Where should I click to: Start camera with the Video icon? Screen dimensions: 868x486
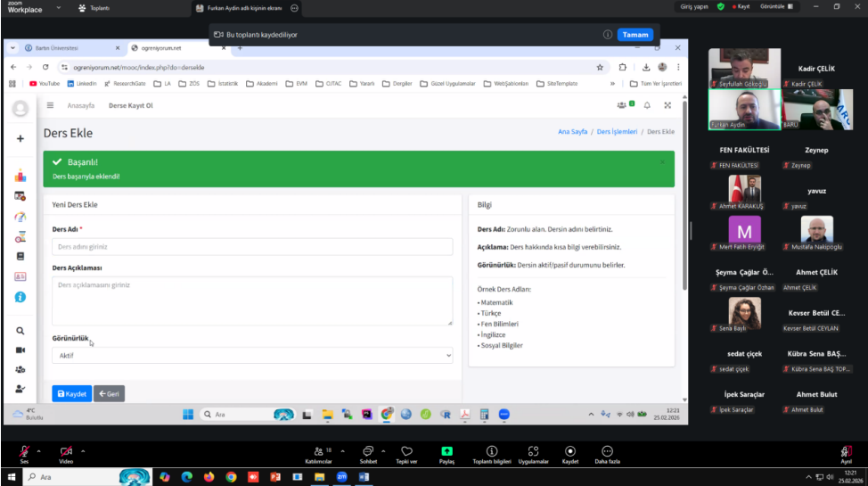coord(66,451)
